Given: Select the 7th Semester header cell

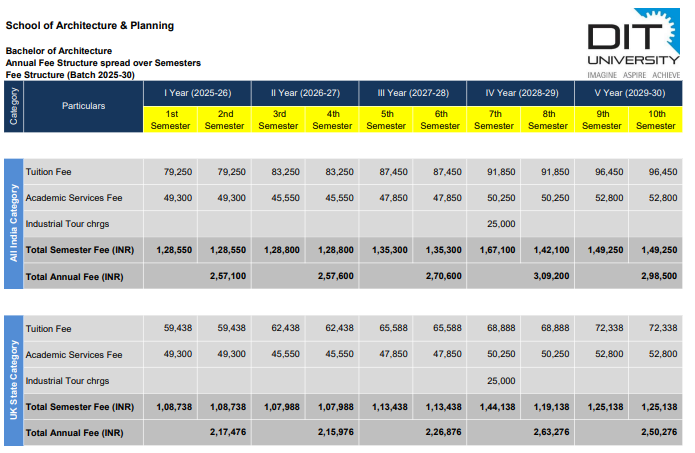Looking at the screenshot, I should point(494,120).
